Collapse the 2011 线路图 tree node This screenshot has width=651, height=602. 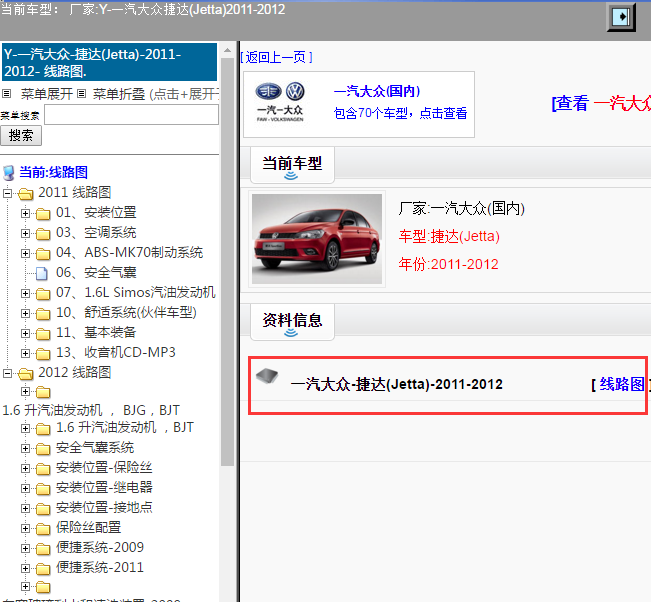[x=7, y=193]
